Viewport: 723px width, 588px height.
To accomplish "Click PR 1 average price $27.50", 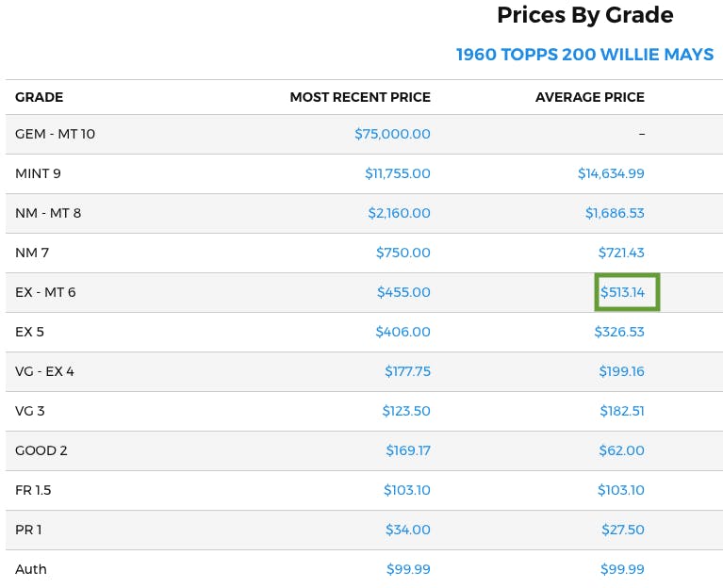I will pyautogui.click(x=622, y=530).
